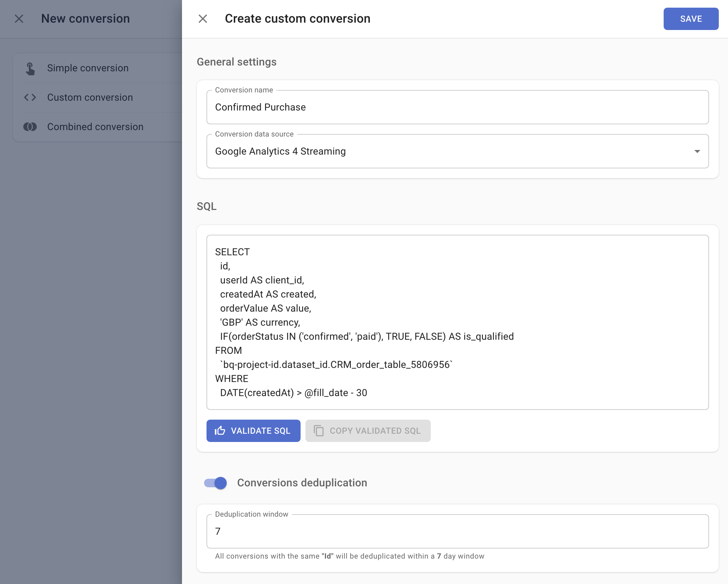Disable the Conversions deduplication toggle

pos(215,483)
